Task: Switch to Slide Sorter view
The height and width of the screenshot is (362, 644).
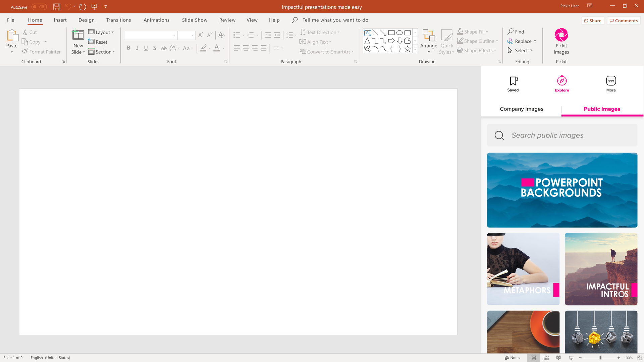Action: click(x=546, y=358)
